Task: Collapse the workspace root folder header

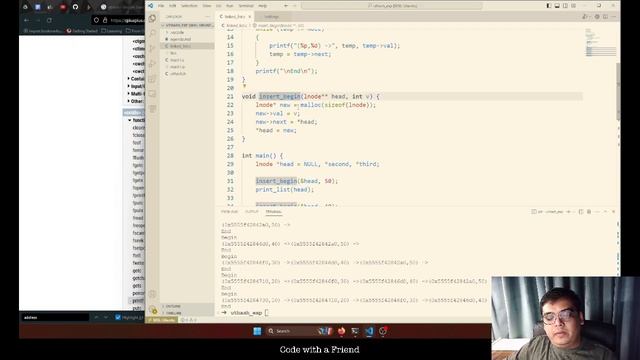Action: 188,25
